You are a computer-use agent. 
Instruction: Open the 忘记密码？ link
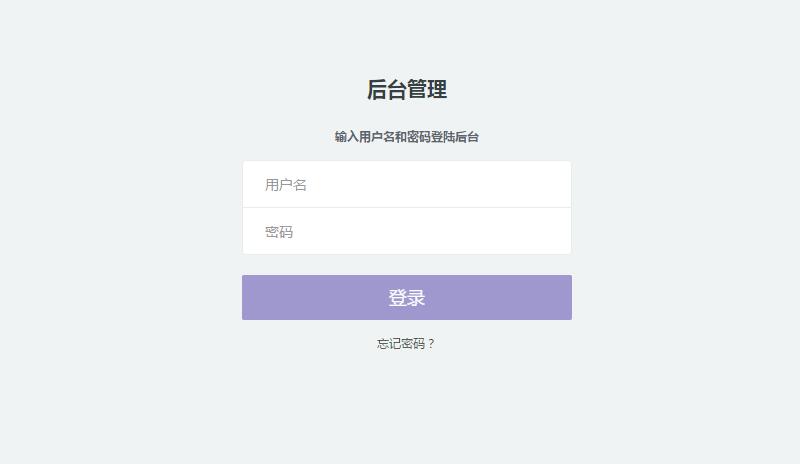(x=406, y=343)
